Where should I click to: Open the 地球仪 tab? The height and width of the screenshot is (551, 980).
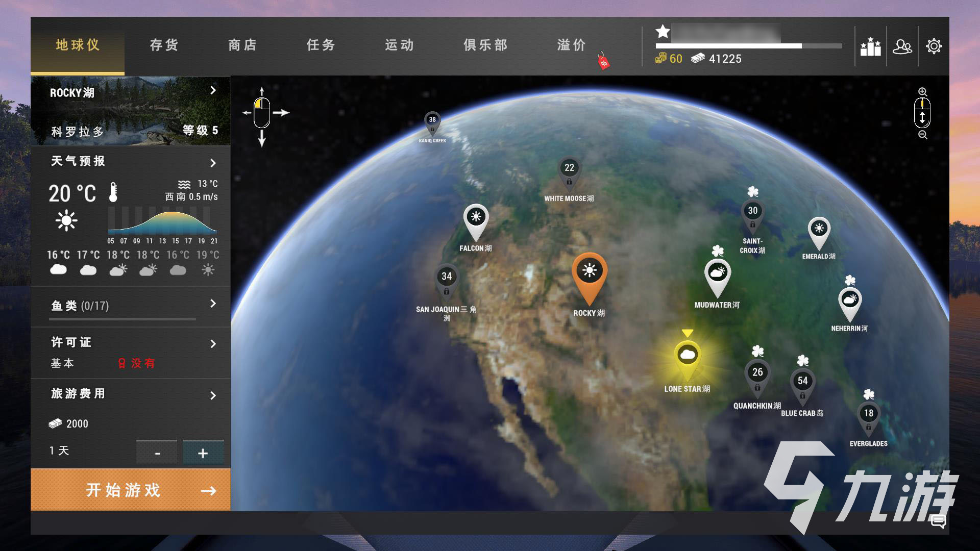click(x=78, y=45)
